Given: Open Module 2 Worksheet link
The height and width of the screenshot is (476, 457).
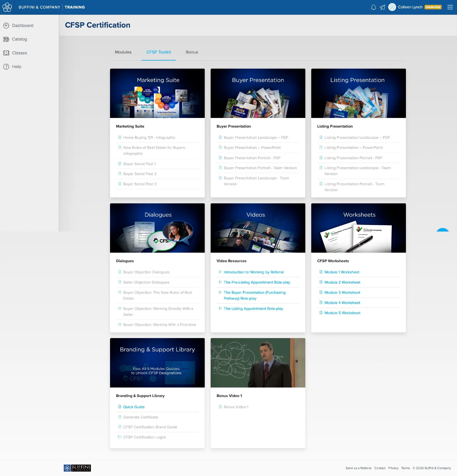Looking at the screenshot, I should point(342,282).
